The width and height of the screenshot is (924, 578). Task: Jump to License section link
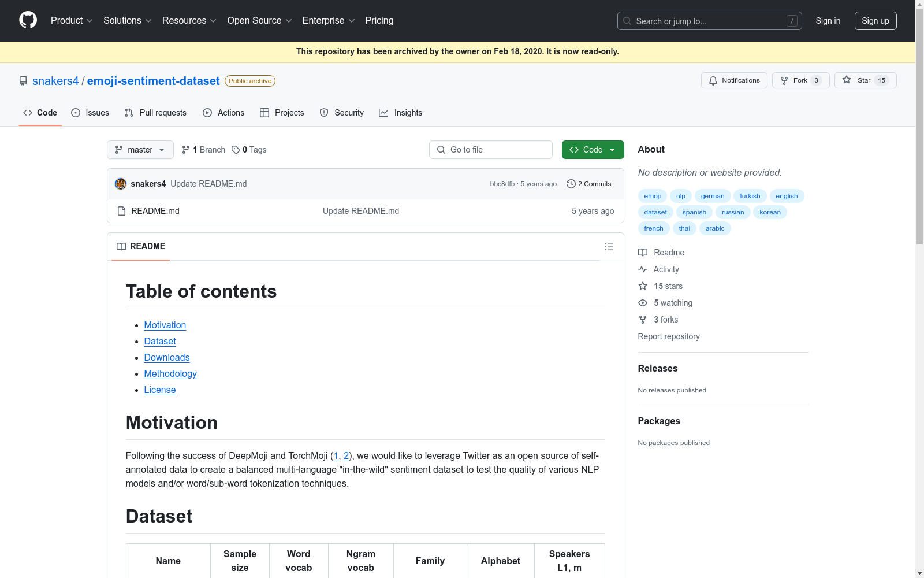(160, 390)
